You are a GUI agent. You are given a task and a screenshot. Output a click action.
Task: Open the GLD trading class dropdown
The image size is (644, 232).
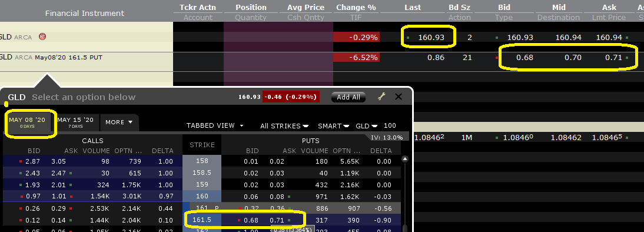click(367, 126)
